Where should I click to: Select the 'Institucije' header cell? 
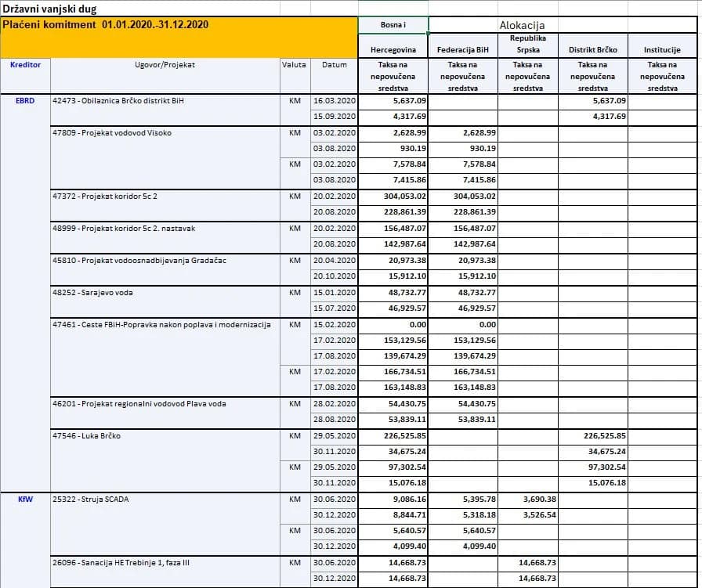(x=662, y=45)
